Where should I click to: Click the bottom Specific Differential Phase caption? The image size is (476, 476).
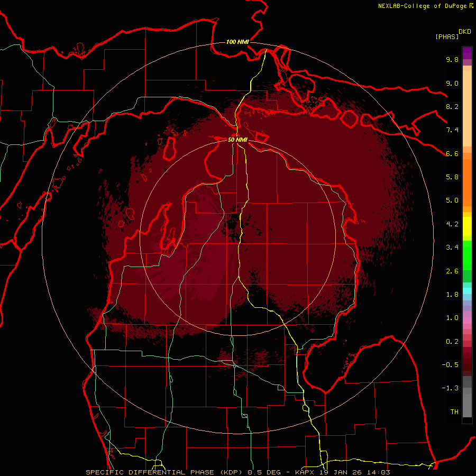(237, 472)
